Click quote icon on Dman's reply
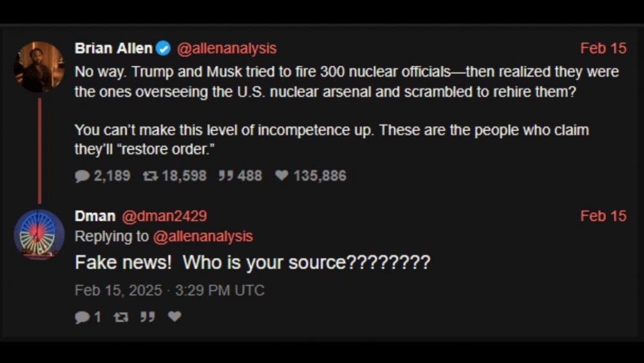644x363 pixels. click(147, 317)
